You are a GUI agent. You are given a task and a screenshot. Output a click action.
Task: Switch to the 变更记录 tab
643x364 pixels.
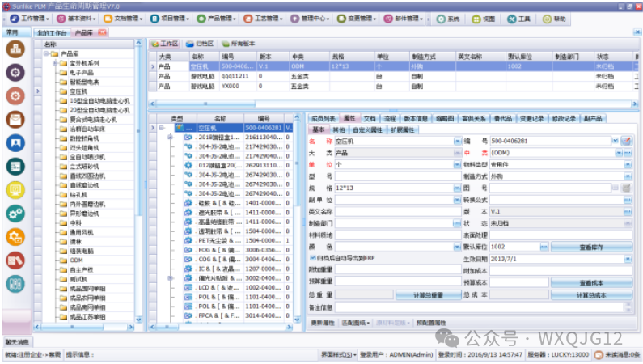[x=531, y=118]
